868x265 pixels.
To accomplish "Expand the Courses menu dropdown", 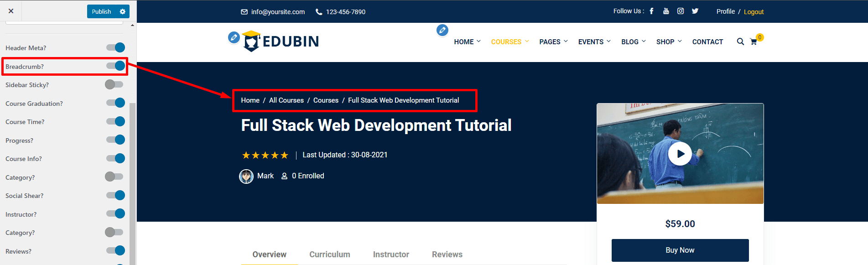I will point(509,42).
